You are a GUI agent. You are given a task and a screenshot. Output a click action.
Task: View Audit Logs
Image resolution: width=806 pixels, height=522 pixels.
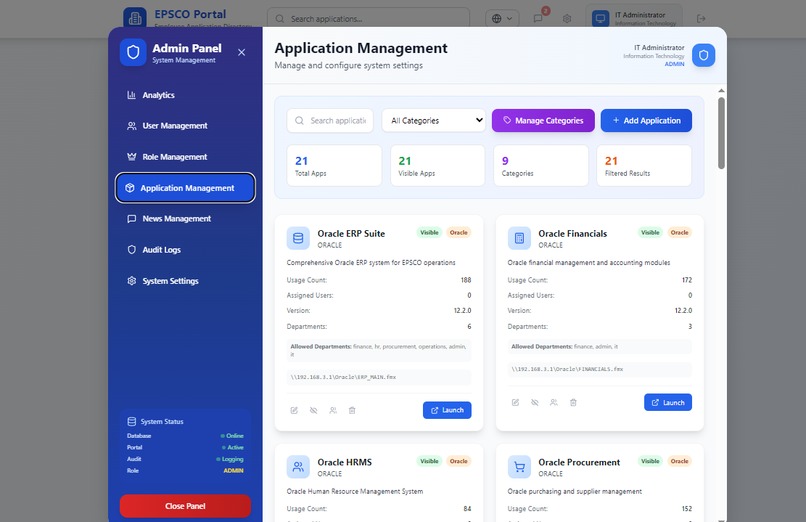click(x=185, y=250)
